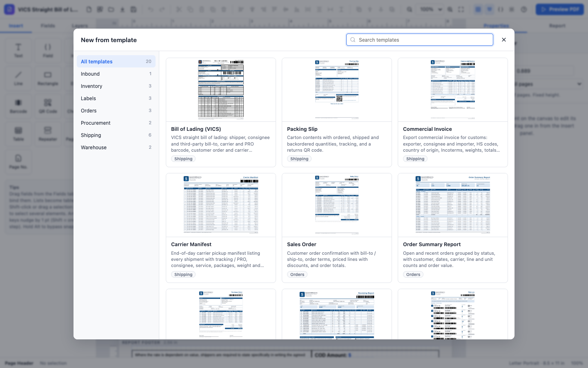Screen dimensions: 588x368
Task: Show Shipping templates in the sidebar
Action: (116, 135)
